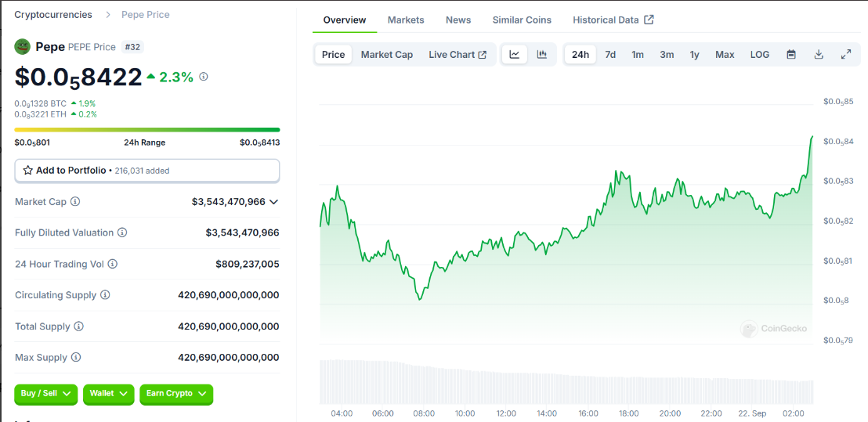Select the 7d time range
This screenshot has height=422, width=868.
(x=610, y=55)
